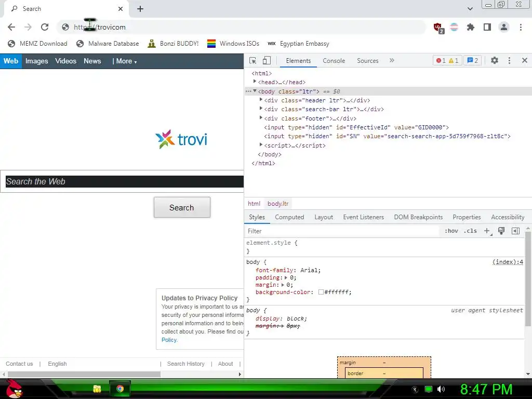
Task: Open the issues counter showing 2
Action: 472,60
